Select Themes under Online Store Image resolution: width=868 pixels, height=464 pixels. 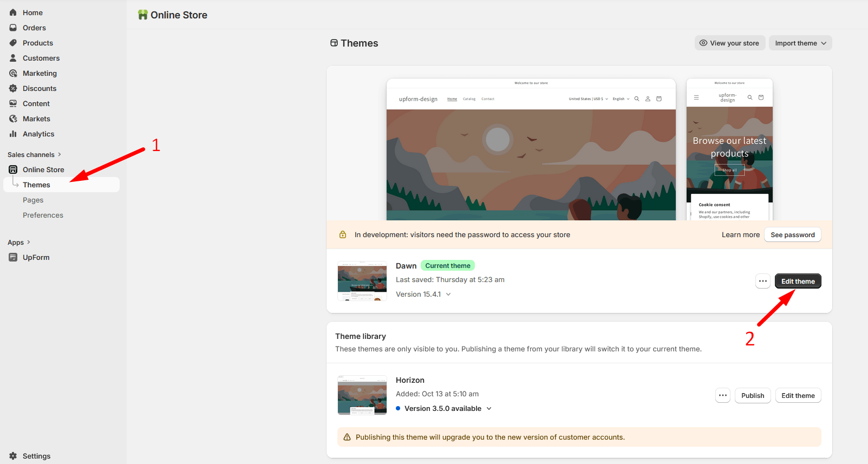coord(61,185)
